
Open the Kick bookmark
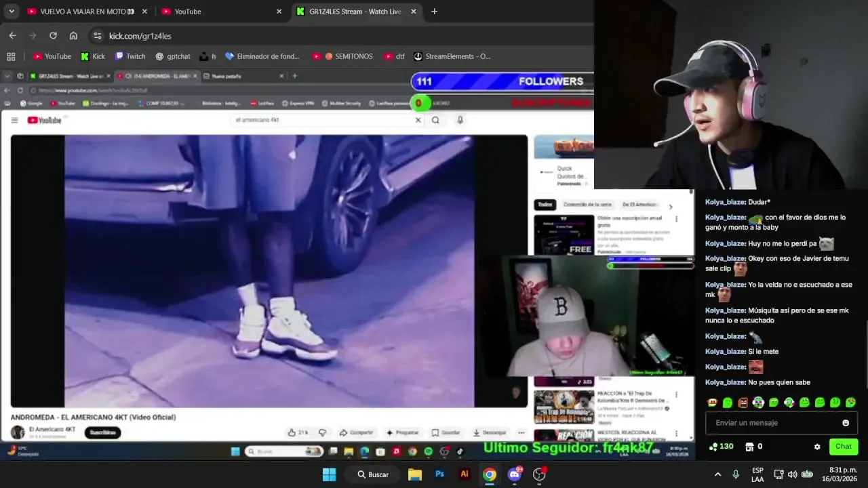(93, 56)
